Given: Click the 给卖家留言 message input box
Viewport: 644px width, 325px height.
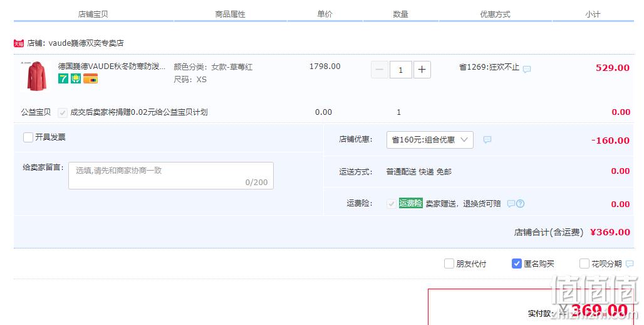Looking at the screenshot, I should pyautogui.click(x=171, y=176).
